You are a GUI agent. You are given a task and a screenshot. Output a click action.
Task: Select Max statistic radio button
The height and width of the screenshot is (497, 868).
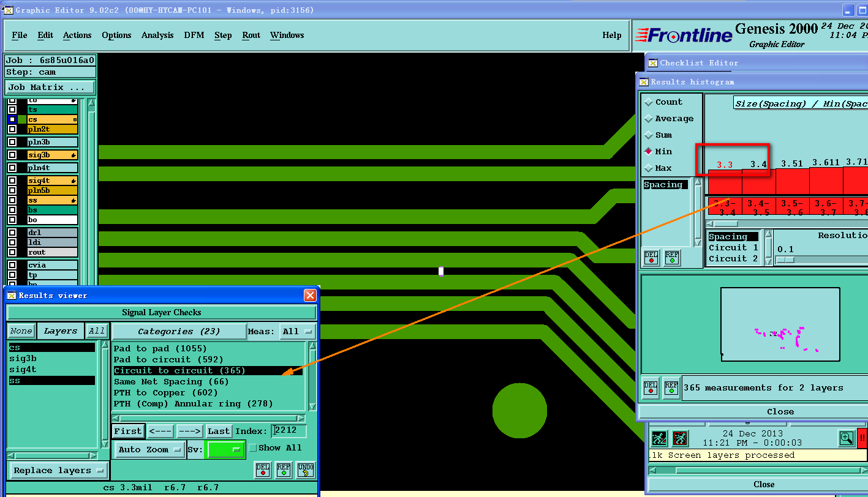pos(649,168)
